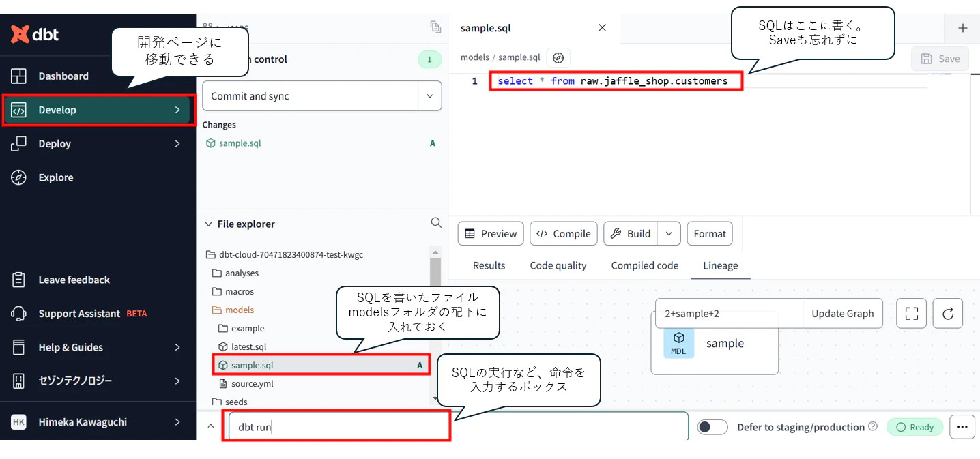Click the Support Assistant headset icon
Image resolution: width=980 pixels, height=459 pixels.
(18, 314)
